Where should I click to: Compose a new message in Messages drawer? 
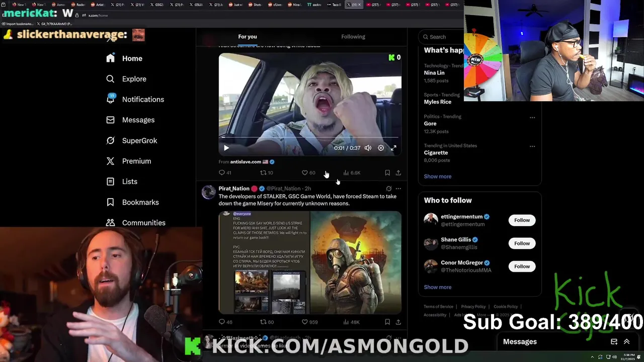614,342
